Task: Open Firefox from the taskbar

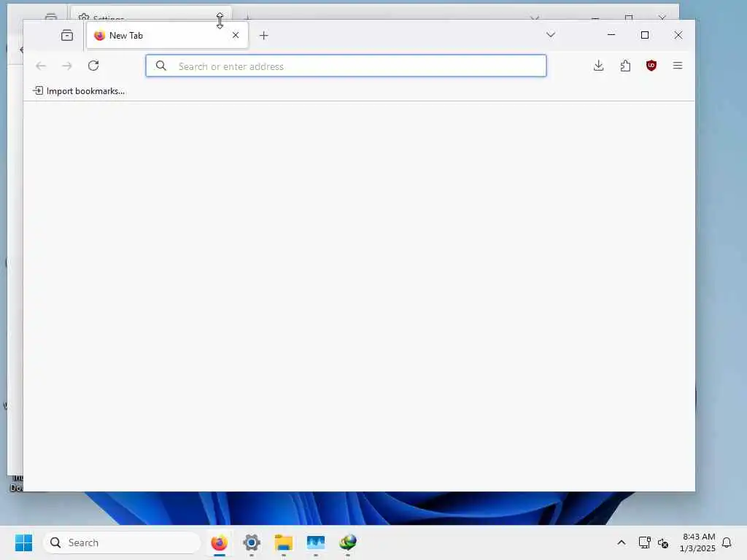Action: tap(219, 542)
